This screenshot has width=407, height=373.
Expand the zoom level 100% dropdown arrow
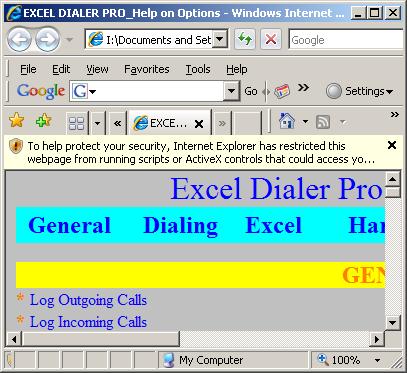click(377, 360)
